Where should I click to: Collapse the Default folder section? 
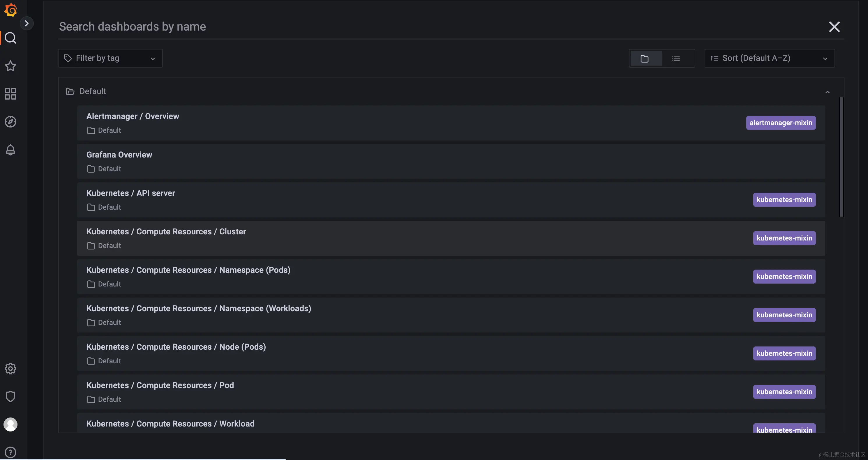click(x=827, y=92)
